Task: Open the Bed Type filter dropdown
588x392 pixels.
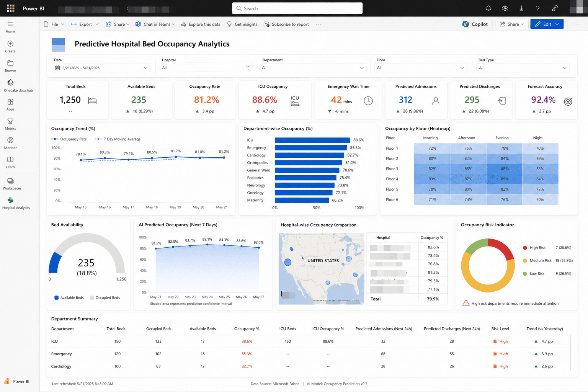Action: 523,68
